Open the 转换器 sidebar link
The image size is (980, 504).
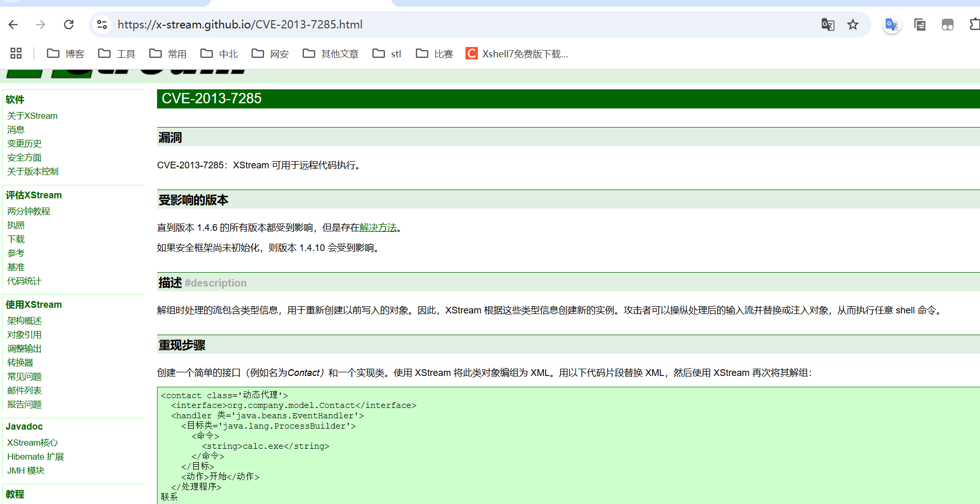click(20, 363)
